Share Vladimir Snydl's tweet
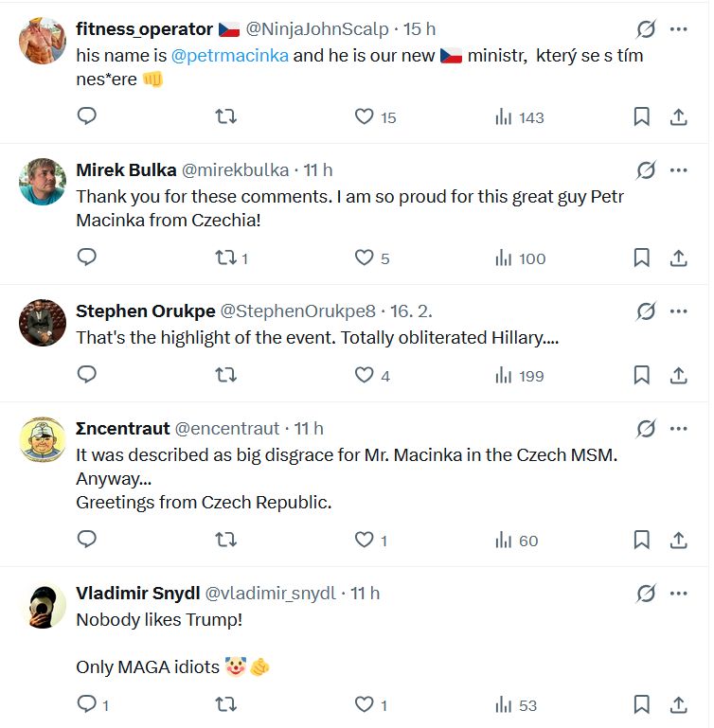The width and height of the screenshot is (714, 728). point(678,704)
